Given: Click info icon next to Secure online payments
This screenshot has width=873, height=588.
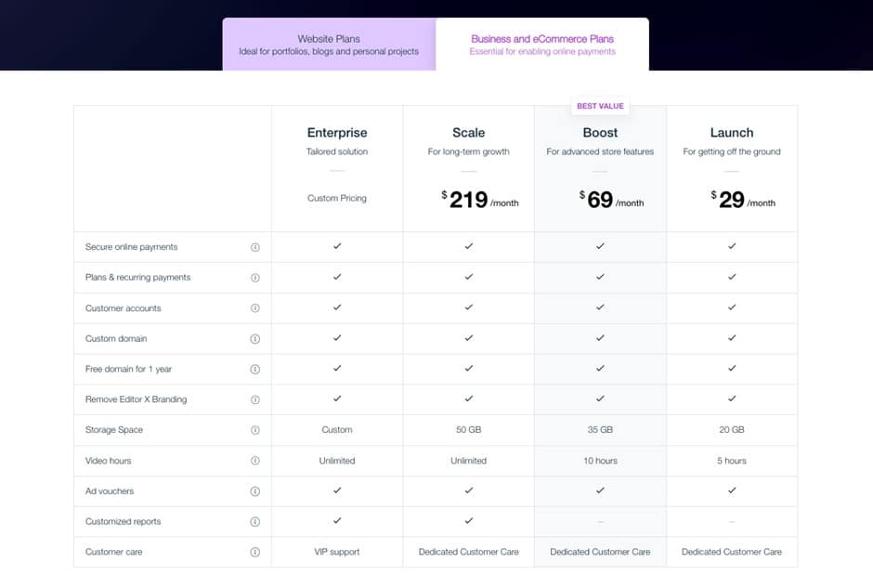Looking at the screenshot, I should 255,247.
